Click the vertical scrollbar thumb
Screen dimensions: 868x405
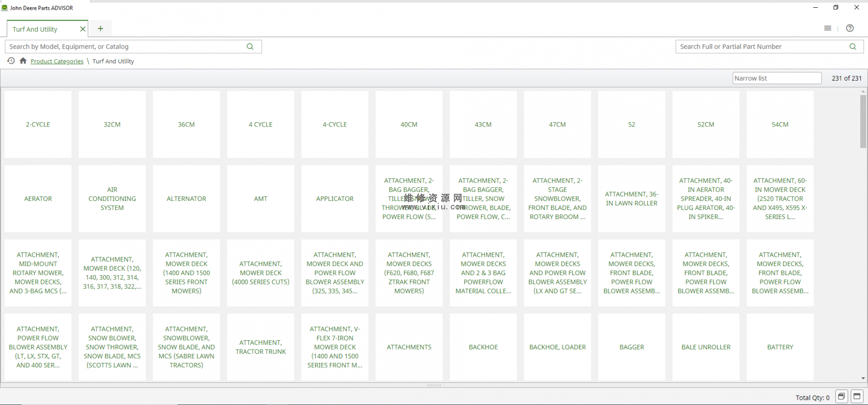[x=863, y=122]
